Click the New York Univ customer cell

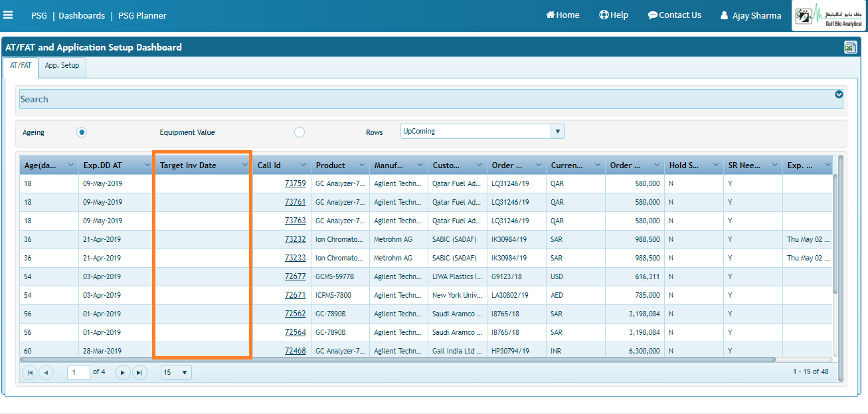pyautogui.click(x=457, y=295)
